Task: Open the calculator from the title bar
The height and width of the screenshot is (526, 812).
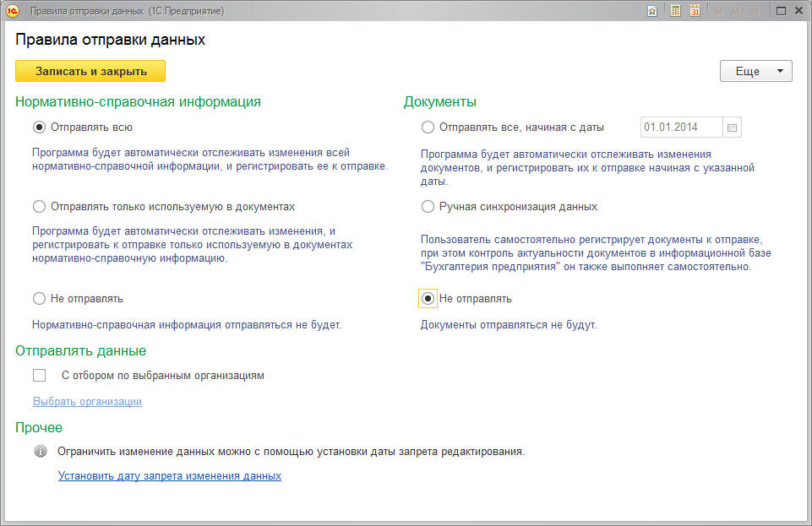Action: 675,11
